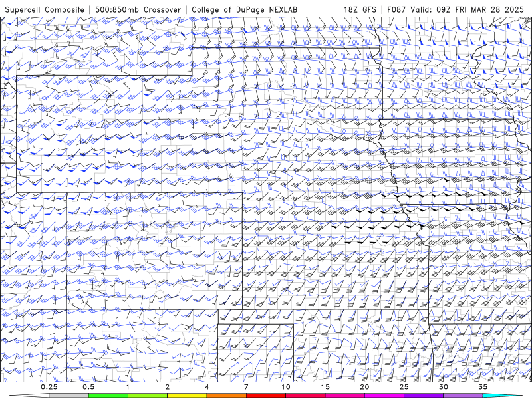This screenshot has width=532, height=399.
Task: Click the "25" color scale label
Action: [x=404, y=387]
